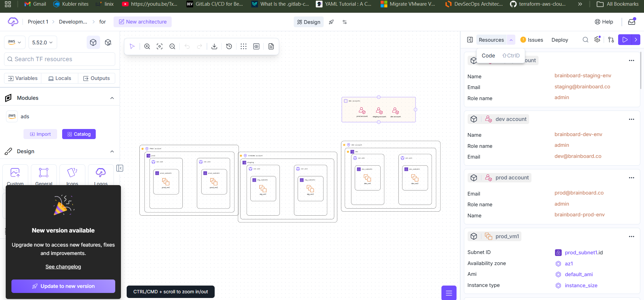Go to Project 1 breadcrumb
The width and height of the screenshot is (644, 300).
[38, 22]
